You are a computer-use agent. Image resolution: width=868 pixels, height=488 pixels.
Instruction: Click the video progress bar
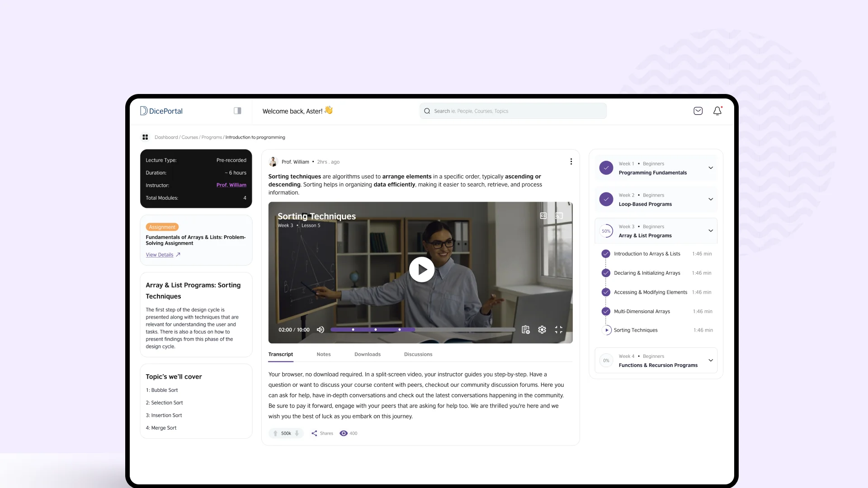tap(423, 330)
